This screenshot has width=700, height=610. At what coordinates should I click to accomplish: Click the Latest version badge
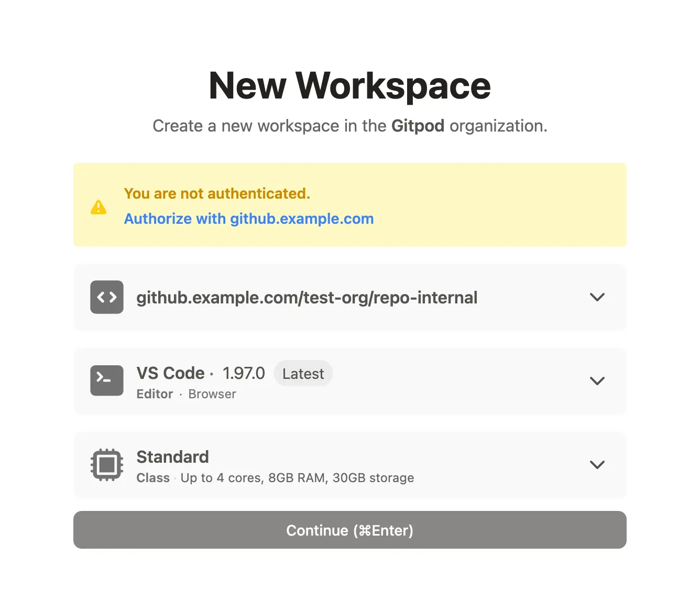point(303,373)
